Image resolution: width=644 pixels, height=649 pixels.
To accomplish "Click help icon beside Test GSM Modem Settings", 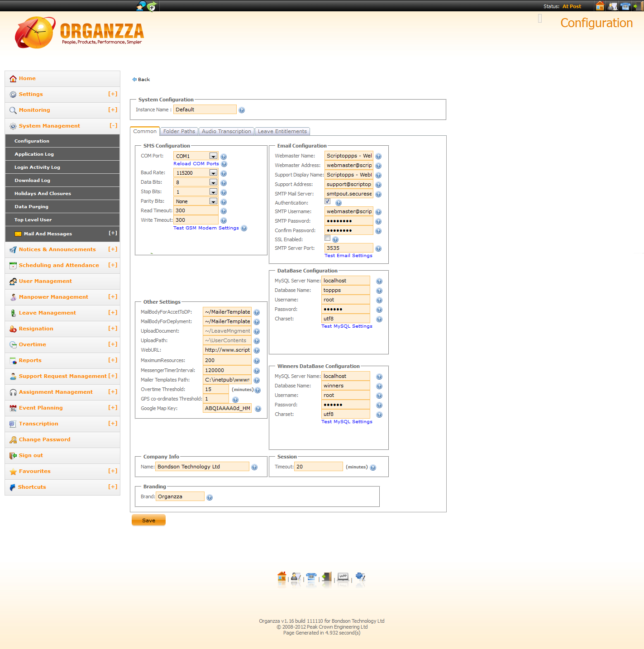I will tap(244, 228).
